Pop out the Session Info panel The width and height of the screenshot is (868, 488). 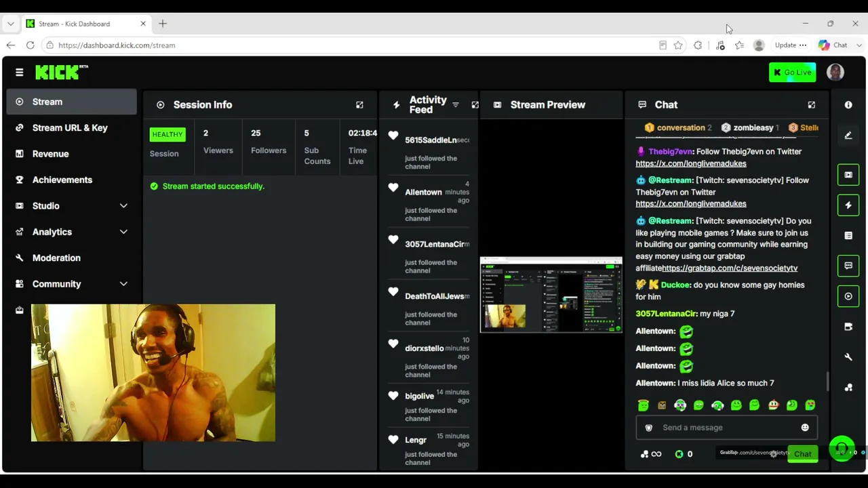click(359, 105)
